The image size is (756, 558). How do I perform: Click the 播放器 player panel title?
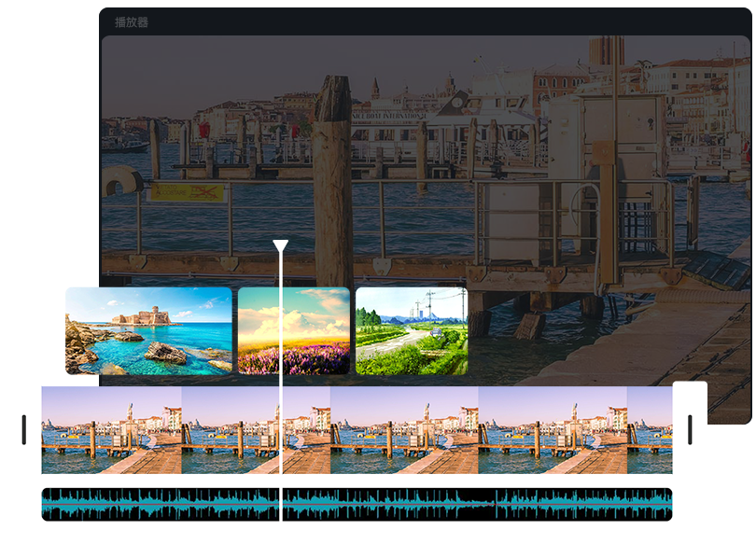click(x=131, y=21)
